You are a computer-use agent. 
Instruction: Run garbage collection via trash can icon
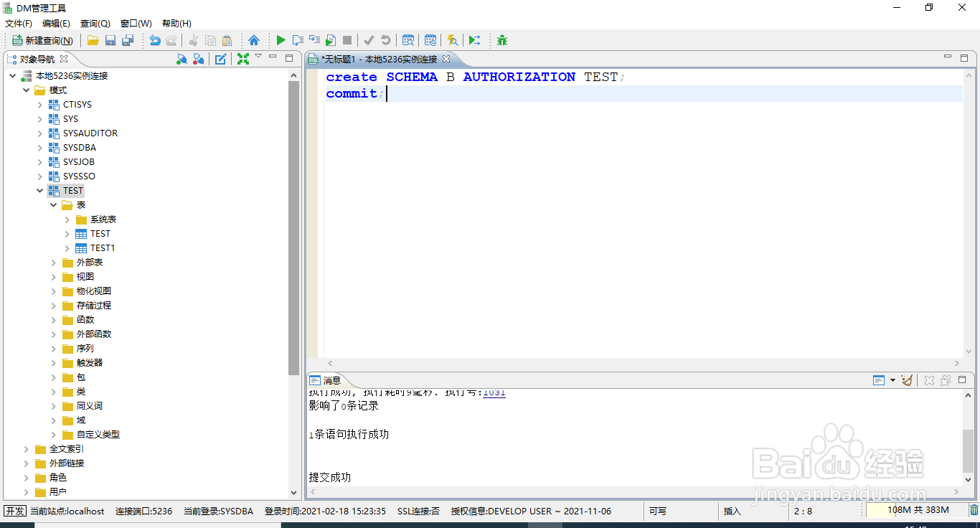pos(974,510)
